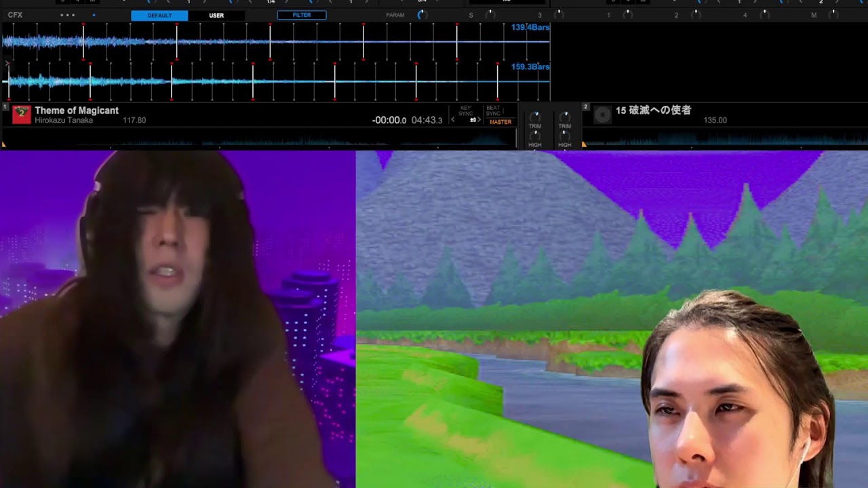
Task: Click the deck 2 blank vinyl artwork
Action: (x=602, y=115)
